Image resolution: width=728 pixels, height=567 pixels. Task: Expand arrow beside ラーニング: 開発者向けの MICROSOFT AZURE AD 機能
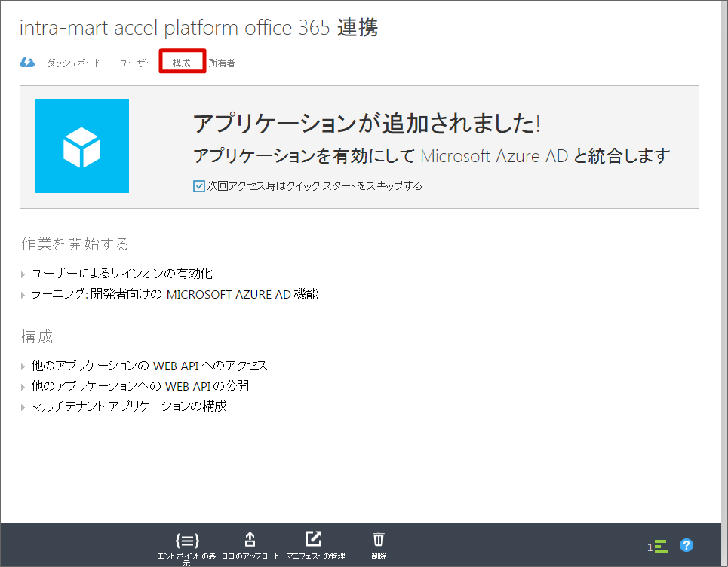point(23,295)
